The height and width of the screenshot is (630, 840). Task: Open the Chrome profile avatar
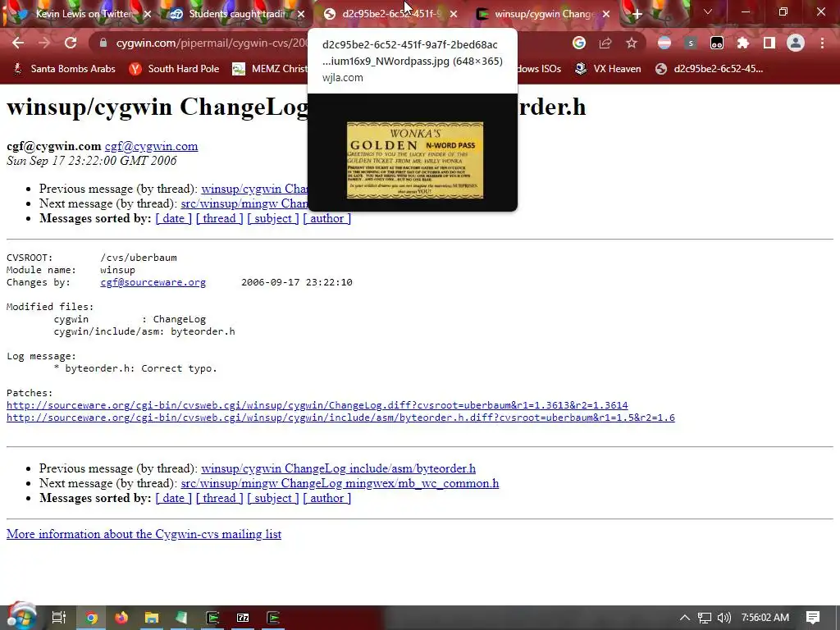point(796,43)
